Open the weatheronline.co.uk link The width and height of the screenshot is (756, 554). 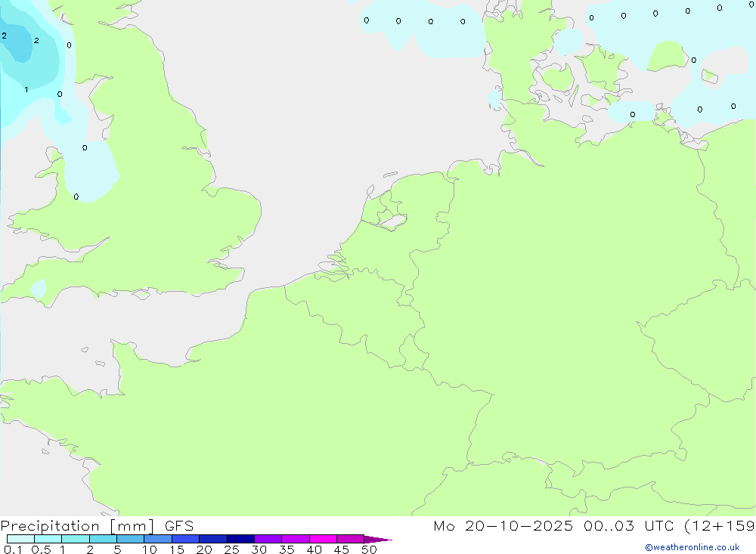(692, 547)
